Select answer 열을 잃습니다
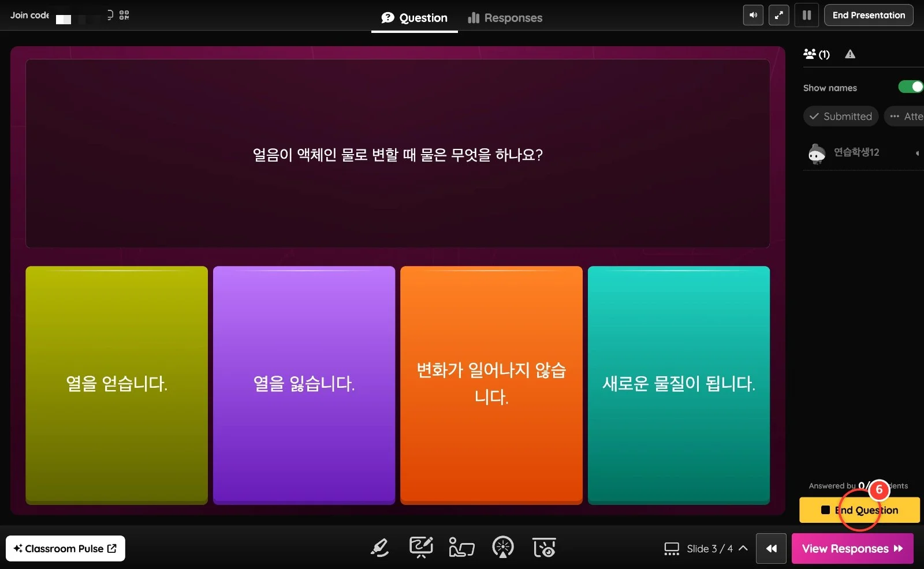 [304, 385]
